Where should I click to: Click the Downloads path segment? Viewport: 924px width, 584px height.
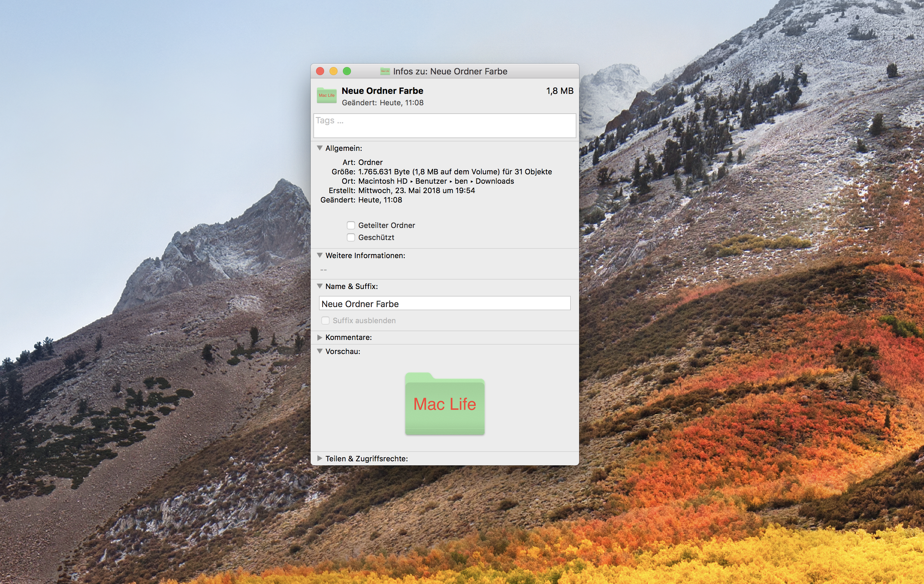(x=495, y=181)
